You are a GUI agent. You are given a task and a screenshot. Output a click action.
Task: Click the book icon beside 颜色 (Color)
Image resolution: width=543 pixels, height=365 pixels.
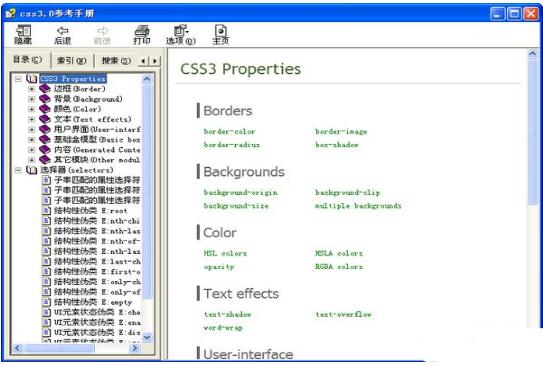point(45,109)
